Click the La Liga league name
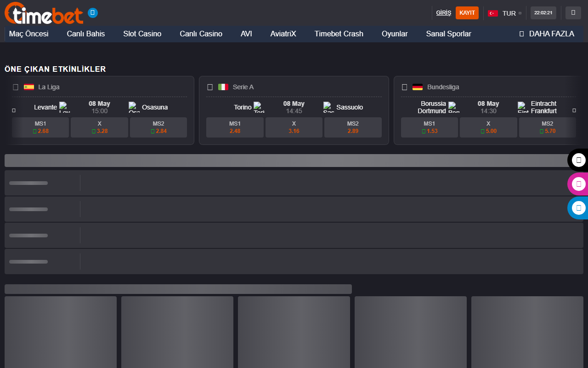The width and height of the screenshot is (588, 368). (49, 87)
